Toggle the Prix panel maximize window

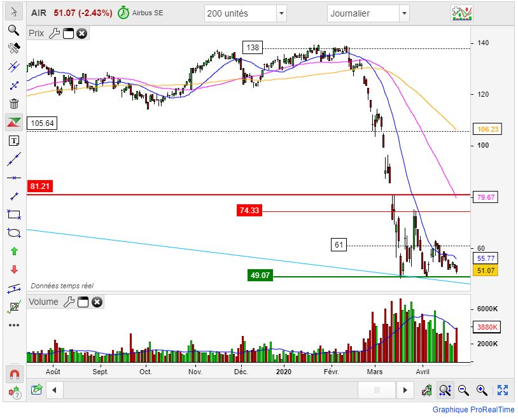[x=68, y=33]
